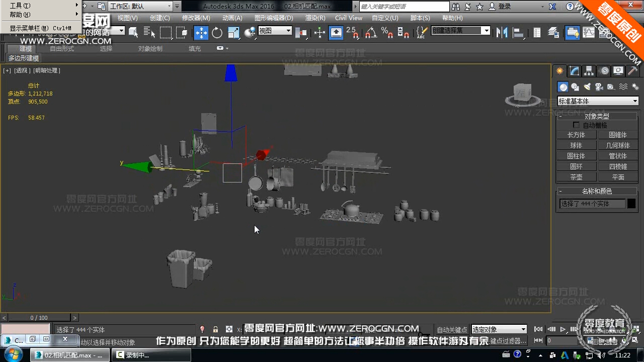Toggle Window/Crossing selection mode

tap(182, 33)
